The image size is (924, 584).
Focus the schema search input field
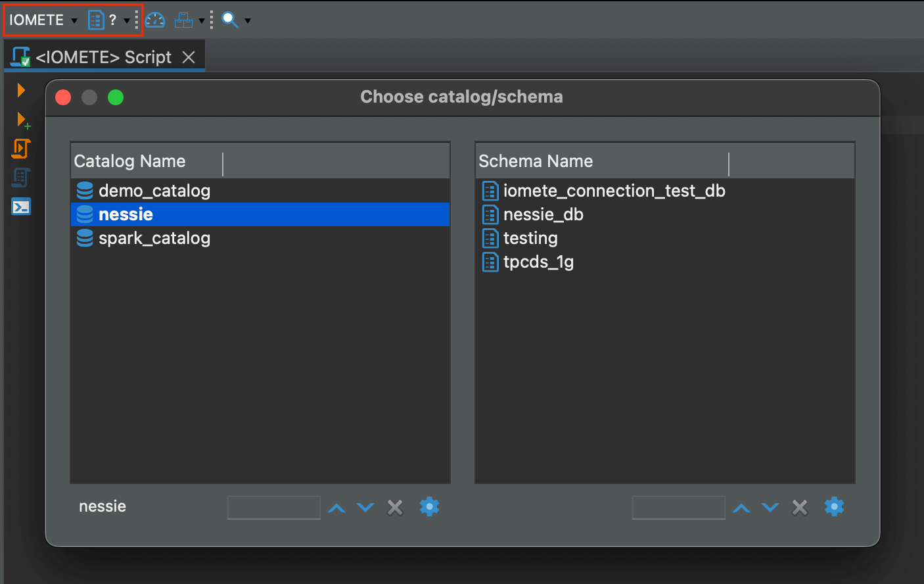click(679, 508)
